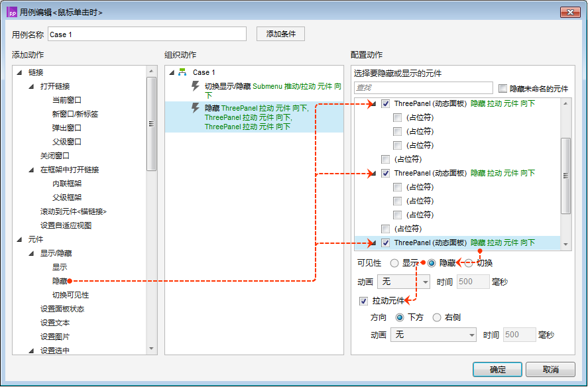The height and width of the screenshot is (387, 588).
Task: Click the lightning icon beside the 隐藏 ThreePanel action
Action: [x=196, y=107]
